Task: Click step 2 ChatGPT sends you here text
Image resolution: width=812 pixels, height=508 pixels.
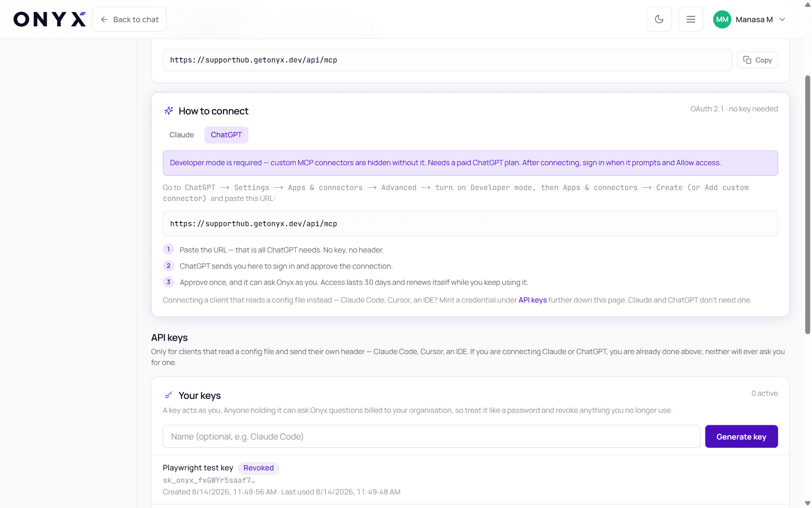Action: coord(286,266)
